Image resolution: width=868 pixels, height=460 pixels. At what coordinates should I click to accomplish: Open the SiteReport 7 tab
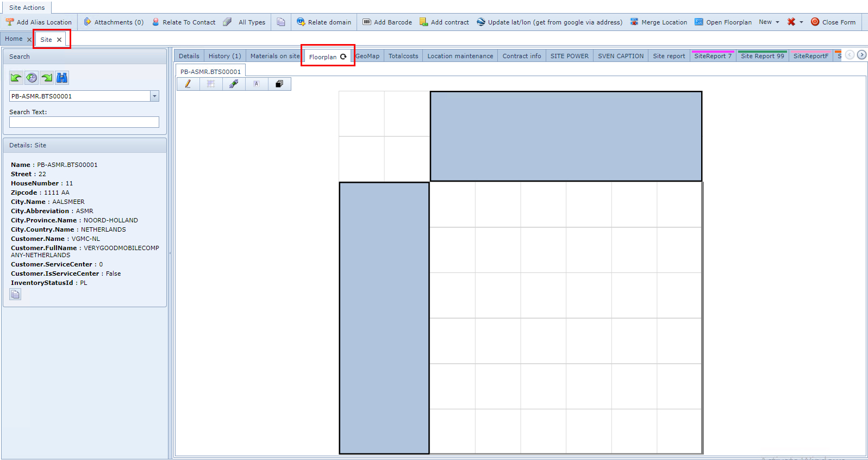coord(713,56)
